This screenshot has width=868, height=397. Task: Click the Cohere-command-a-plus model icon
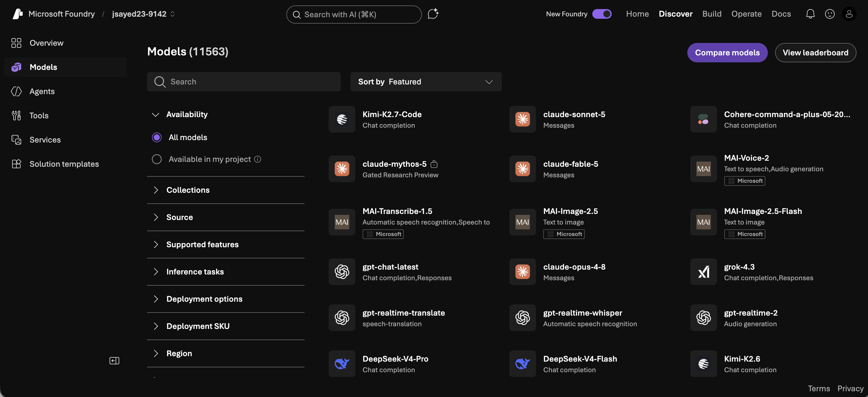703,119
